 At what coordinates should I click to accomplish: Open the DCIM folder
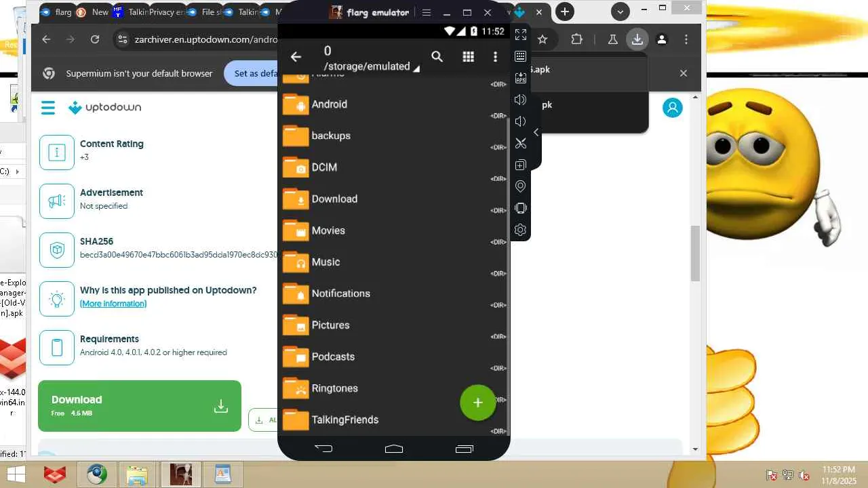pos(395,167)
